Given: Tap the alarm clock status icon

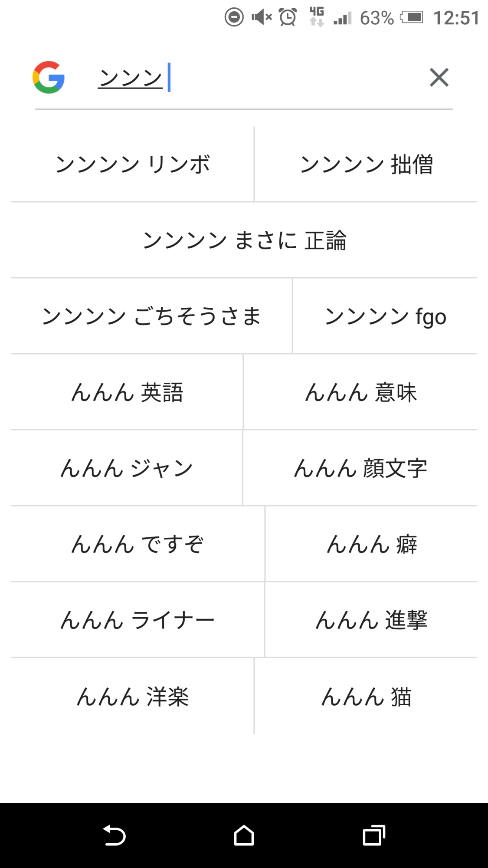Looking at the screenshot, I should click(x=288, y=18).
